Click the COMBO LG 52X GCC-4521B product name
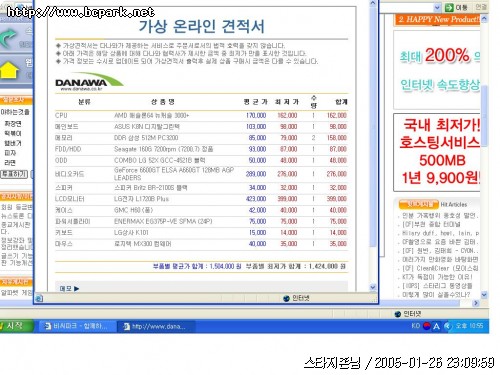 coord(160,160)
